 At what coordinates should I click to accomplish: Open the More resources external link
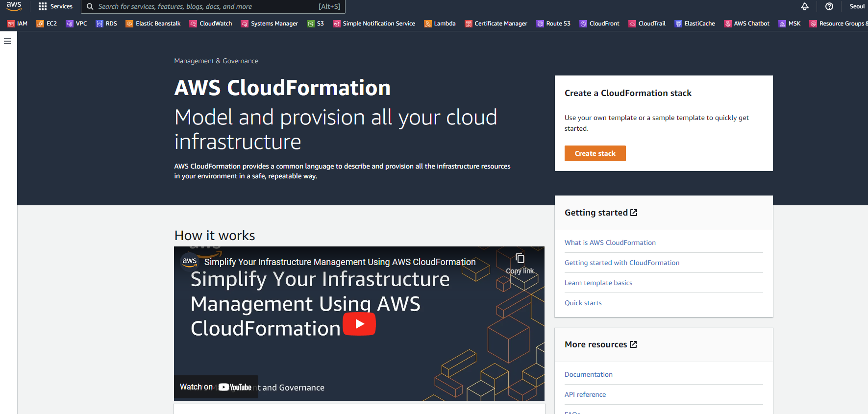tap(601, 344)
